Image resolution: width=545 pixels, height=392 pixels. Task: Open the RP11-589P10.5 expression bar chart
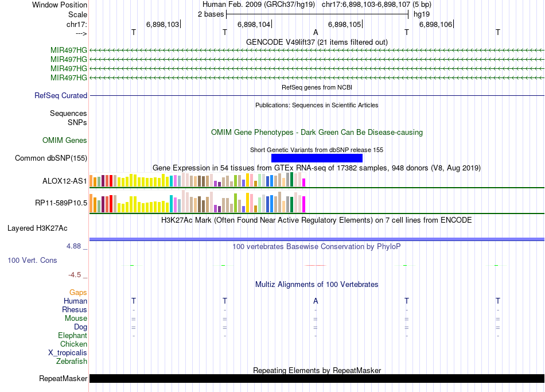click(197, 201)
